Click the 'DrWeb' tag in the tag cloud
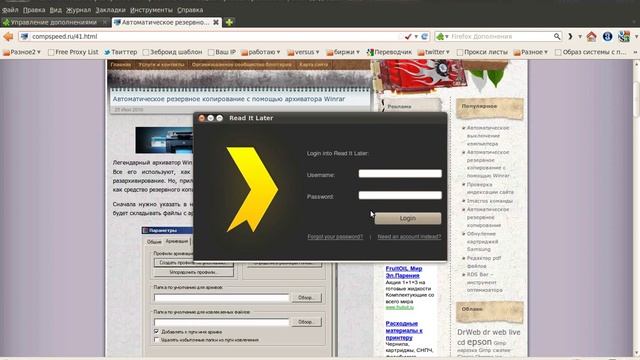The width and height of the screenshot is (640, 360). (x=469, y=332)
